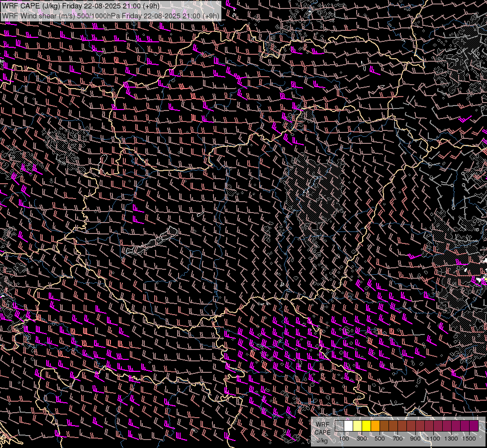This screenshot has height=448, width=487.
Task: Click the J/kg unit label in legend
Action: pos(322,441)
